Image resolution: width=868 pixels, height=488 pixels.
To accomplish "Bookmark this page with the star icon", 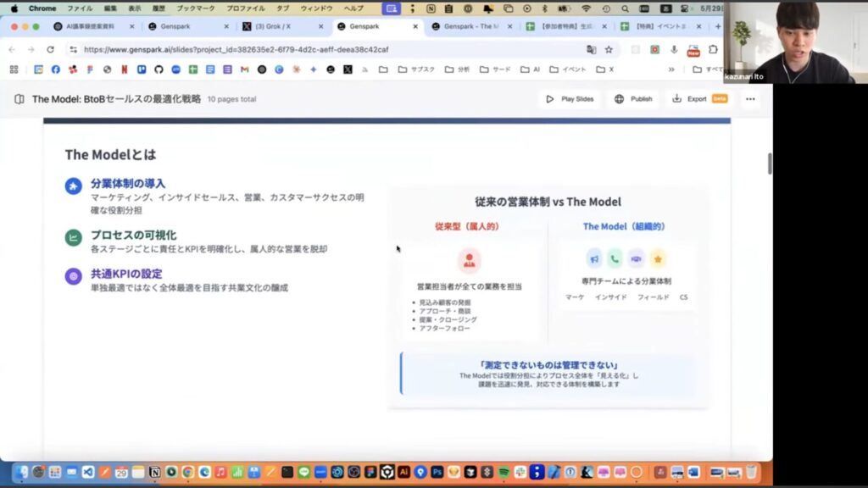I will (x=609, y=49).
